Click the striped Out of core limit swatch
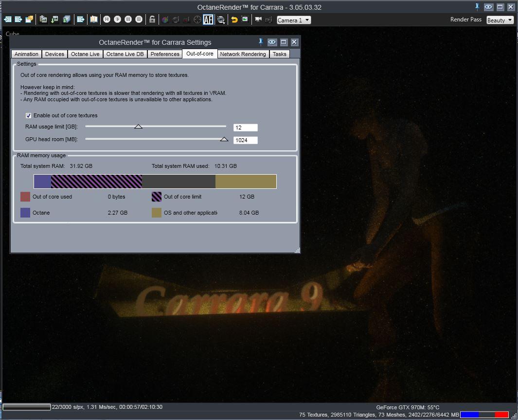518x420 pixels. [157, 197]
